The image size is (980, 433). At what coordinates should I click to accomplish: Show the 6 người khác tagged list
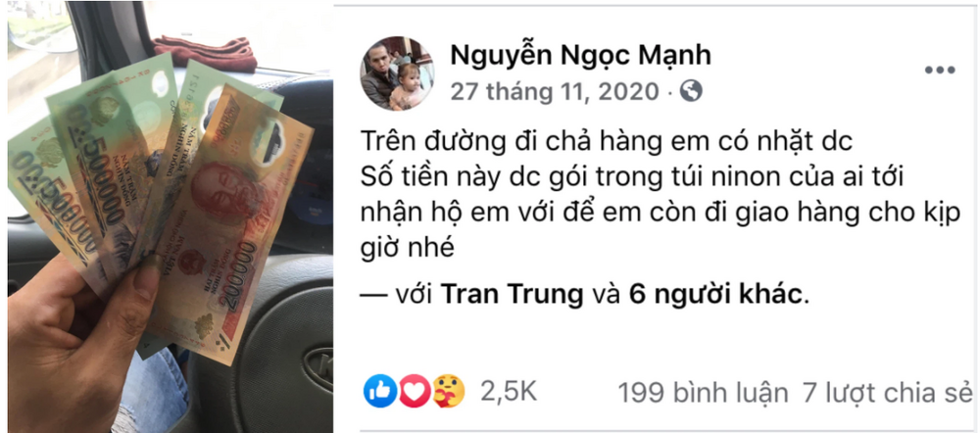(x=714, y=295)
